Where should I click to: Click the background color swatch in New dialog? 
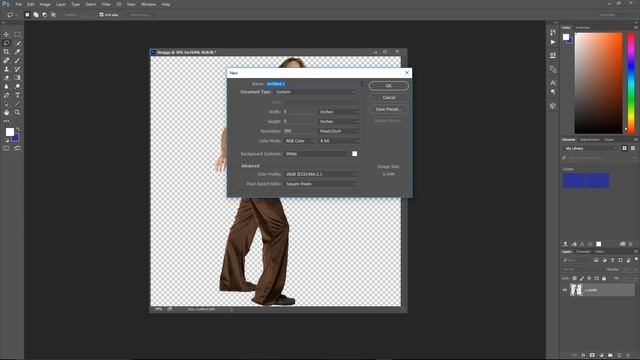[355, 154]
